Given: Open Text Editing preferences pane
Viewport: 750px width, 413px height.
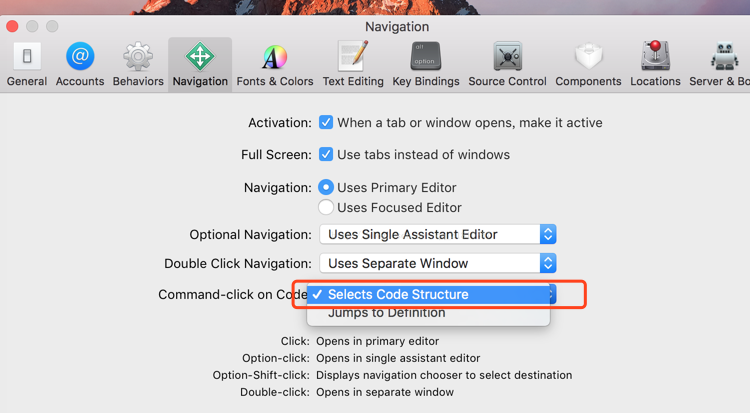Looking at the screenshot, I should 354,64.
